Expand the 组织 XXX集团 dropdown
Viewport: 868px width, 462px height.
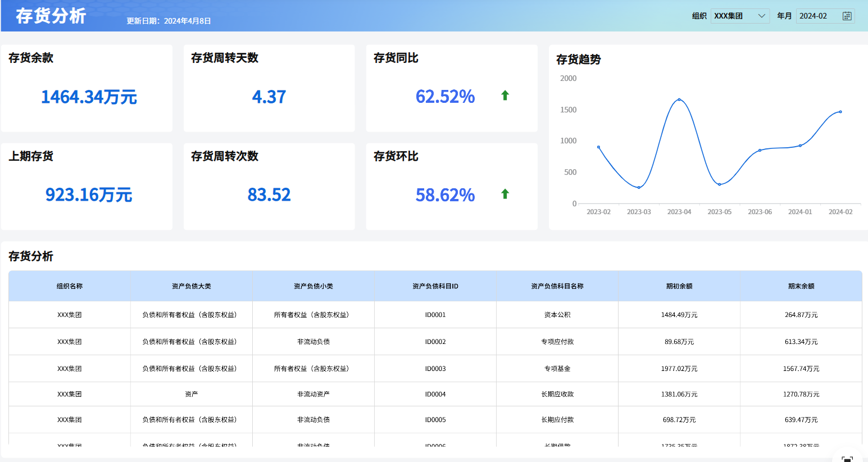[x=740, y=16]
